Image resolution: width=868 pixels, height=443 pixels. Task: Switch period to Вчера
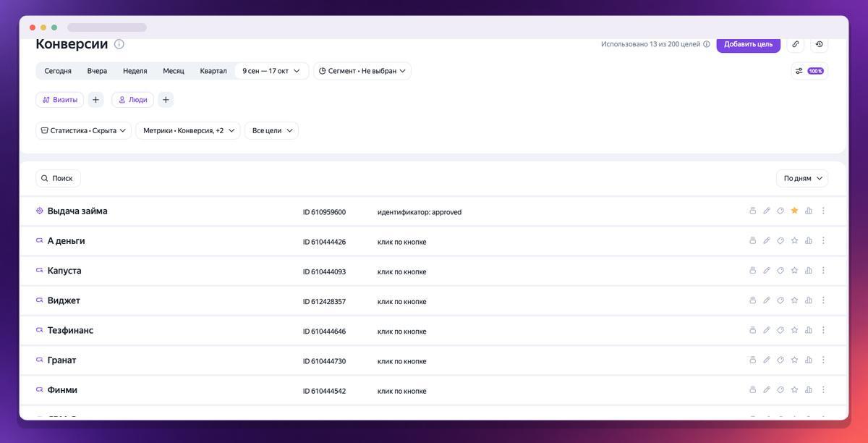97,71
